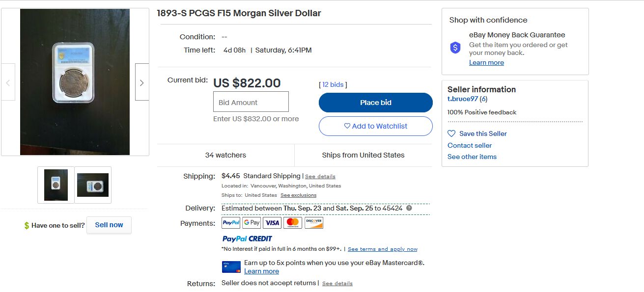Add item to Watchlist

[375, 126]
